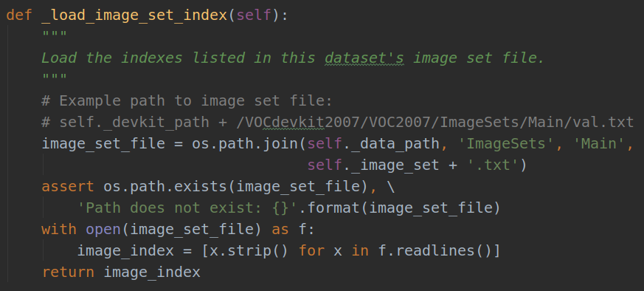Viewport: 644px width, 291px height.
Task: Click the return keyword
Action: [x=68, y=272]
